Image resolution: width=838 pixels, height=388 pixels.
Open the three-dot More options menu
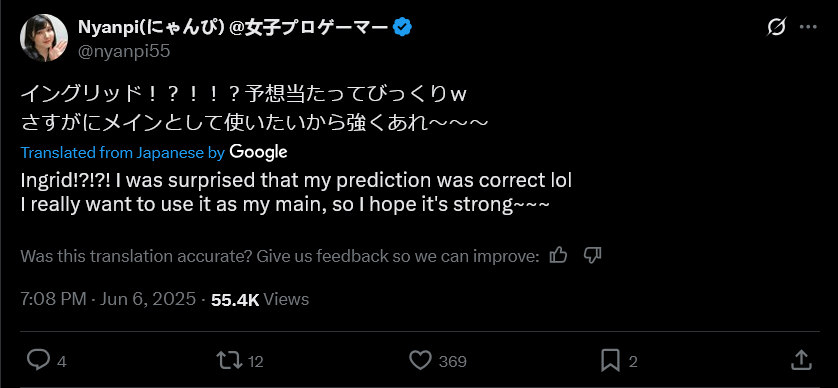[808, 27]
